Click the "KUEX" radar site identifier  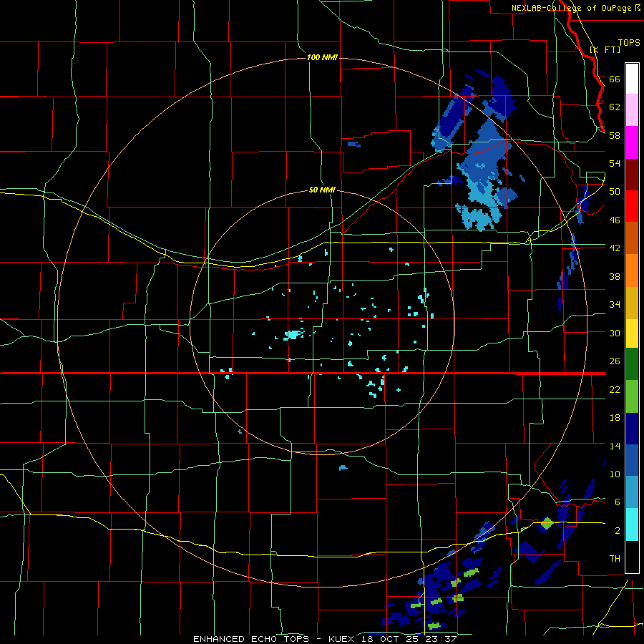tap(342, 639)
